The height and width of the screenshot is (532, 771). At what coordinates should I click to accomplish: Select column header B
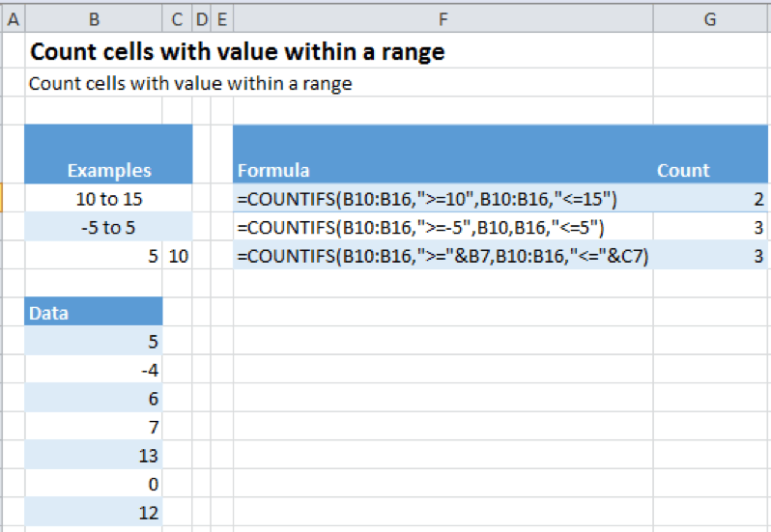pos(93,18)
